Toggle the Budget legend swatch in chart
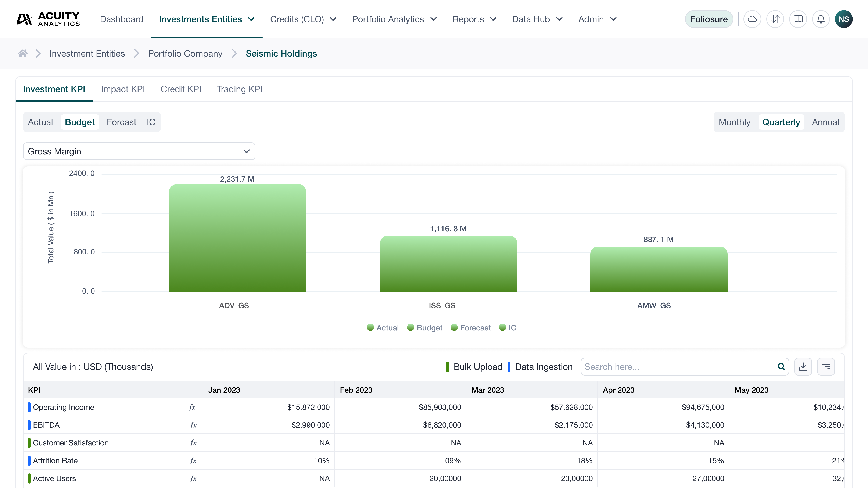 [410, 328]
